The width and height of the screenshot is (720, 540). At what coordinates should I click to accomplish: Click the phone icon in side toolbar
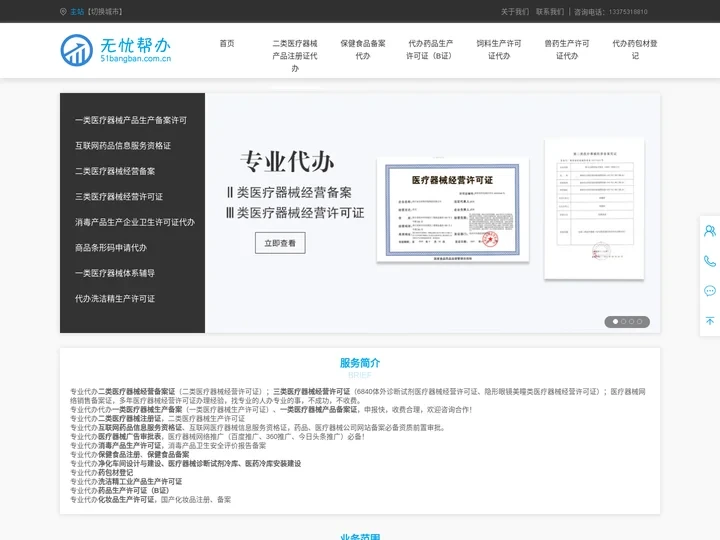click(710, 261)
